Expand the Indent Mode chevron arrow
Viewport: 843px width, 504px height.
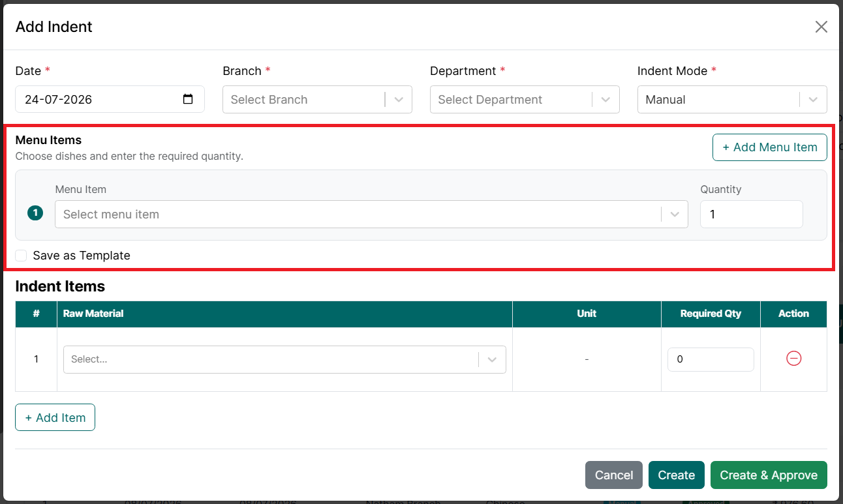click(813, 100)
